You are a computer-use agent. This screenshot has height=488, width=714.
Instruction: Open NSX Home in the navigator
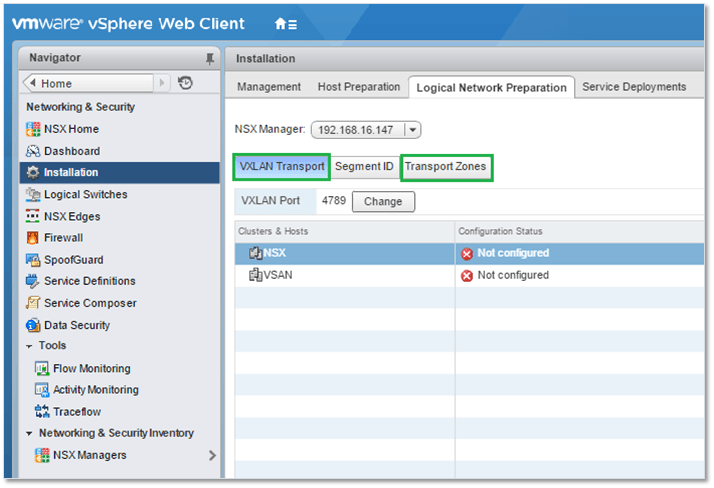(x=71, y=129)
